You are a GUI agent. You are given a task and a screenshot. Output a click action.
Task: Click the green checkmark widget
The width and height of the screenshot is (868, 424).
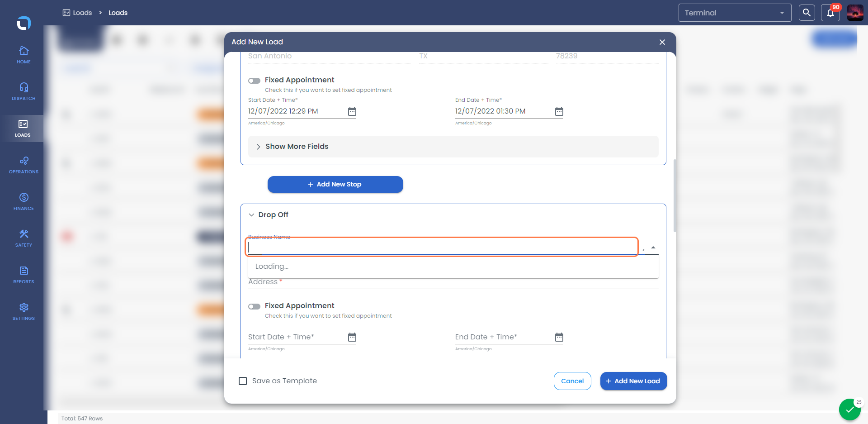[x=850, y=410]
